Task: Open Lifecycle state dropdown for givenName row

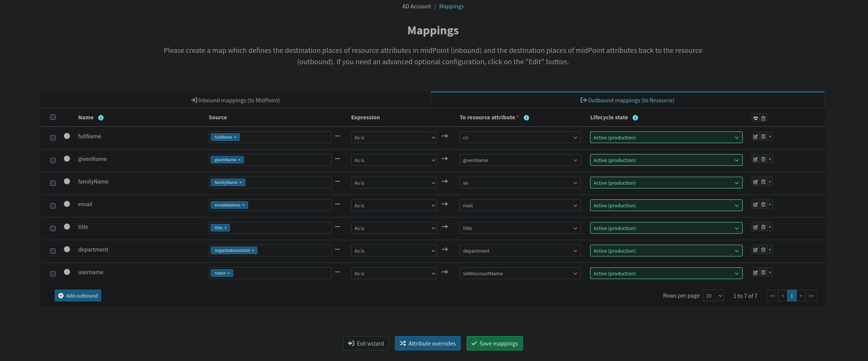Action: click(x=666, y=160)
